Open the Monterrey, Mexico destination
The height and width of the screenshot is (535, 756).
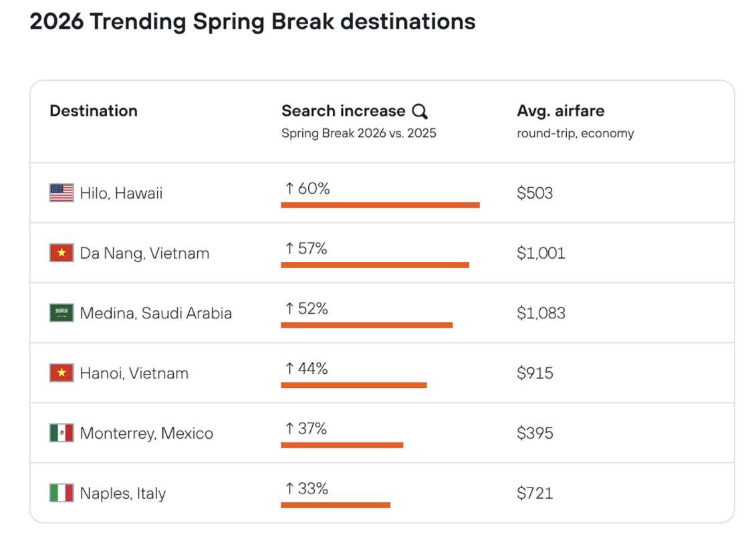146,433
